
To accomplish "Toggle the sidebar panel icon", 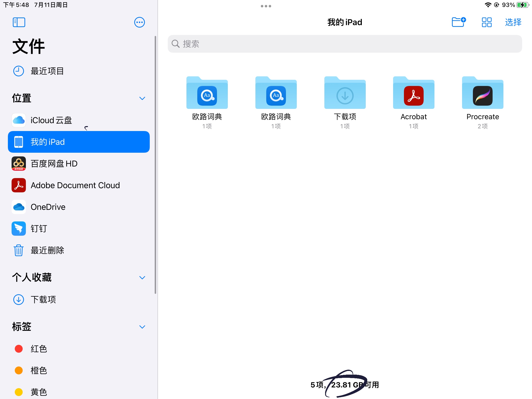I will coord(19,22).
